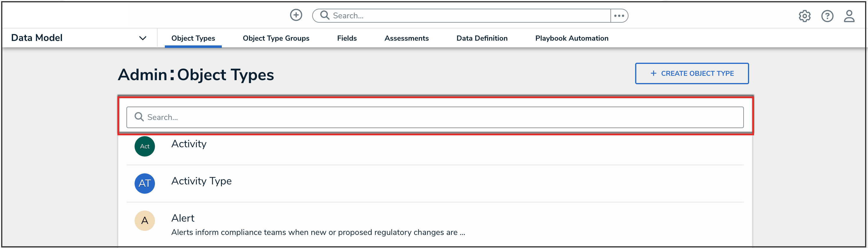Open the user profile icon
The width and height of the screenshot is (868, 248).
coord(849,16)
